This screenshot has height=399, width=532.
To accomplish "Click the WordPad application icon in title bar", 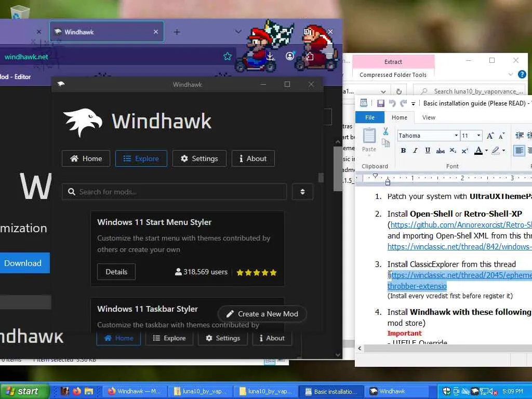I will click(363, 103).
